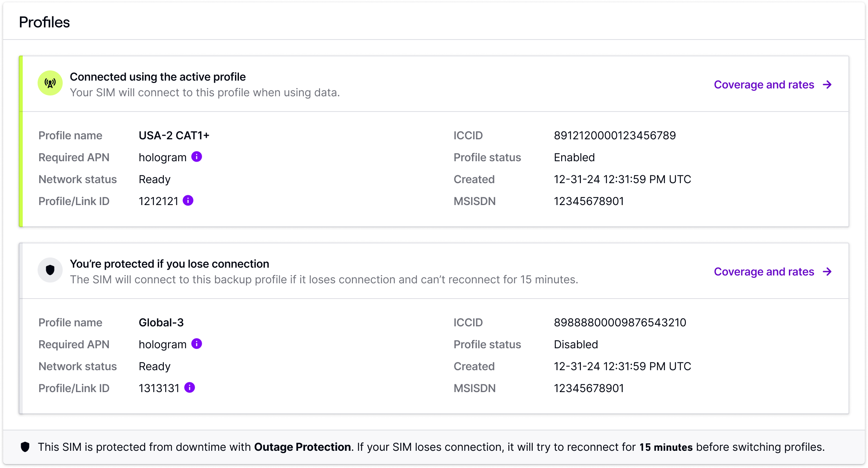868x468 pixels.
Task: Click Disabled profile status value
Action: click(576, 344)
